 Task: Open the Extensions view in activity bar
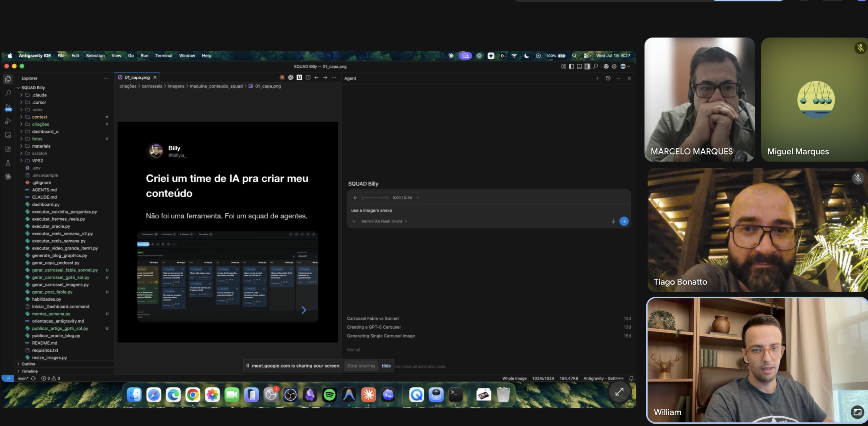(8, 149)
